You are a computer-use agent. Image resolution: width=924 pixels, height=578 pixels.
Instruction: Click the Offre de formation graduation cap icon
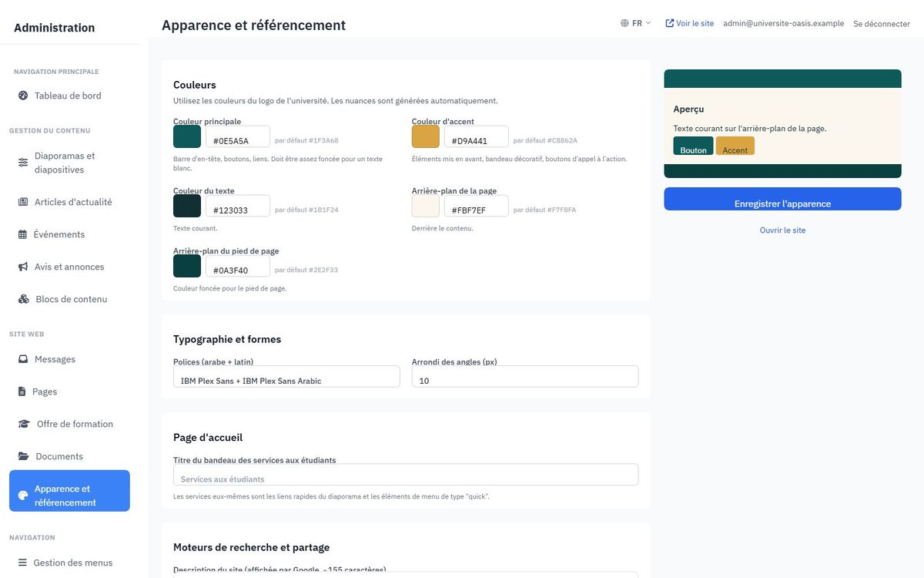pyautogui.click(x=24, y=424)
